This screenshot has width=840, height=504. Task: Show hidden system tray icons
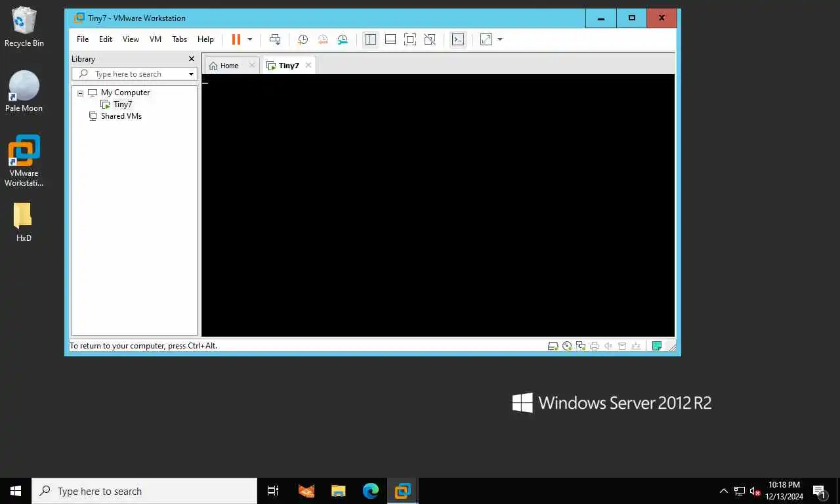pyautogui.click(x=724, y=491)
